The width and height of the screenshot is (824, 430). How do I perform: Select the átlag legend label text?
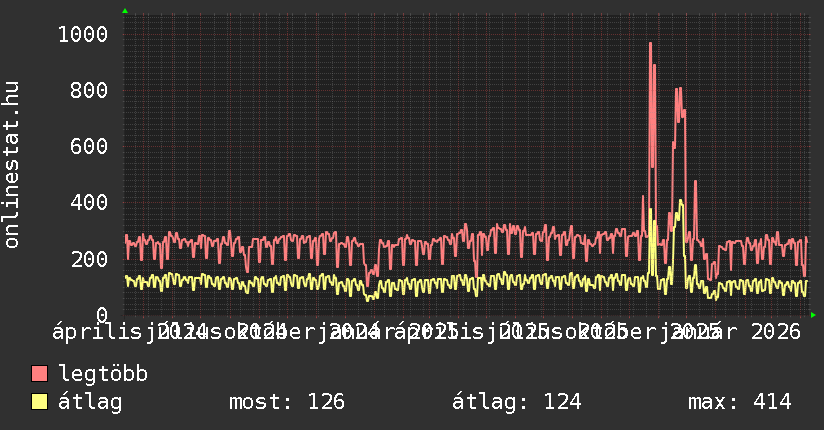[90, 403]
